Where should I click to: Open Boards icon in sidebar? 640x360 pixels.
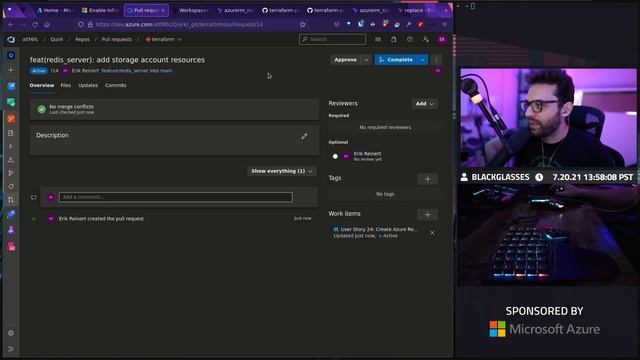tap(11, 86)
